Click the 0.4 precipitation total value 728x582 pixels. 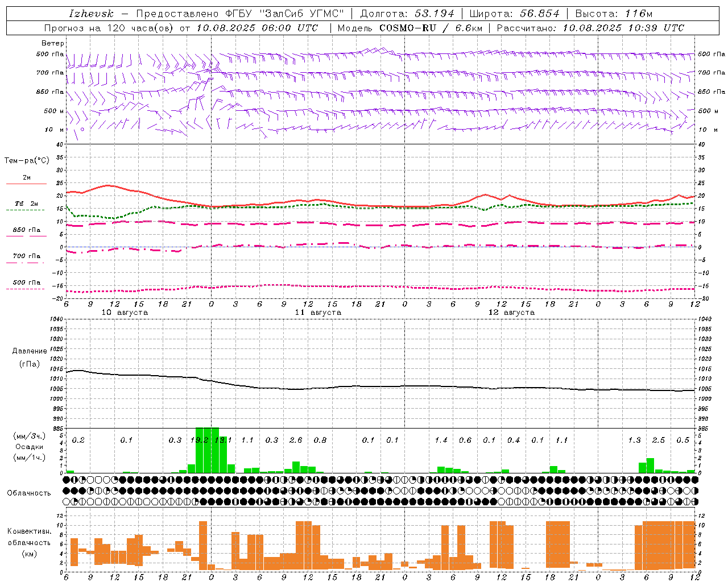[x=514, y=440]
